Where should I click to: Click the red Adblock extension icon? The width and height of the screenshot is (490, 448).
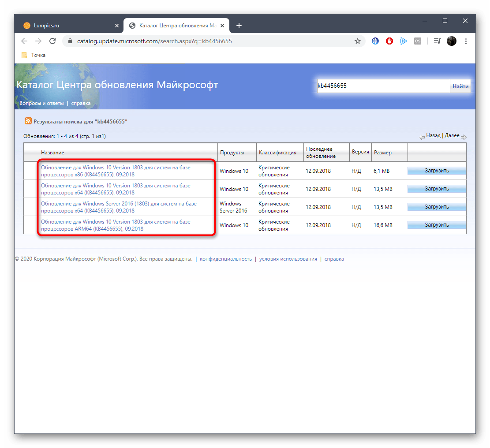pyautogui.click(x=389, y=41)
